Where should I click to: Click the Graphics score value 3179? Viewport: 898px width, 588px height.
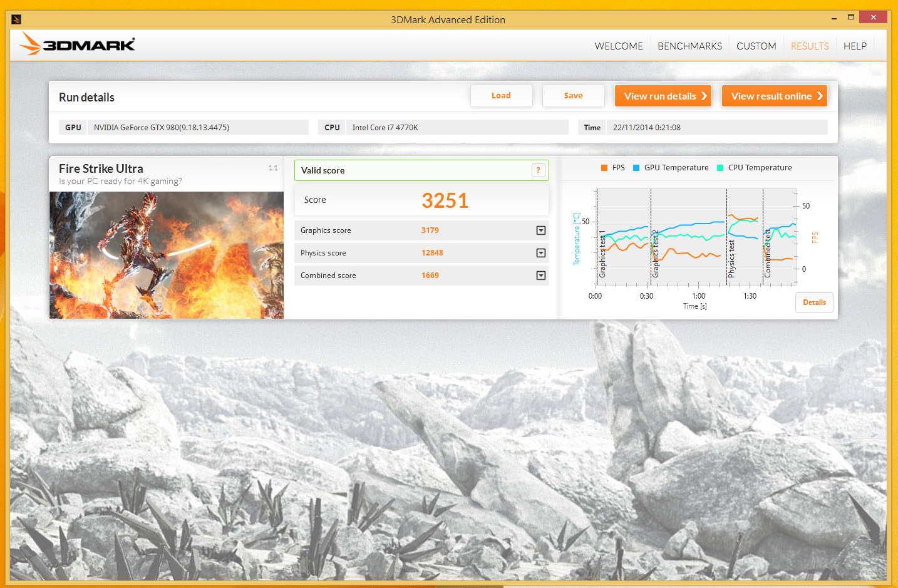(x=430, y=230)
